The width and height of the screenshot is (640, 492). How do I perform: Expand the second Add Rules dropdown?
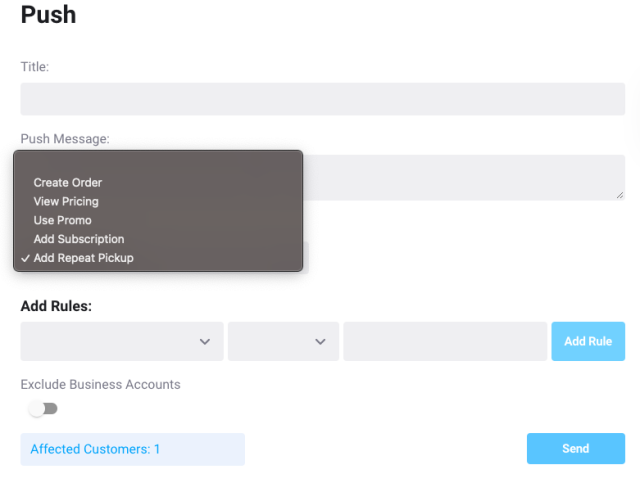pos(283,341)
